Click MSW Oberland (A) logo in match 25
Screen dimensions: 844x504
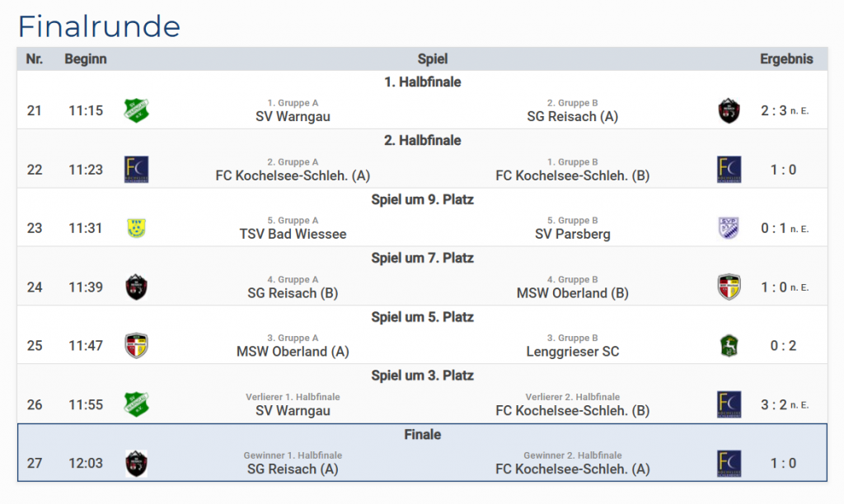point(136,346)
